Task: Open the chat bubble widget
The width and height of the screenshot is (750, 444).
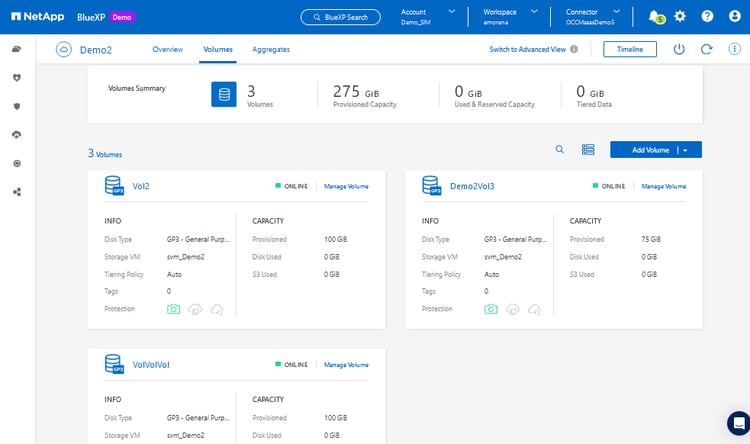Action: [737, 422]
